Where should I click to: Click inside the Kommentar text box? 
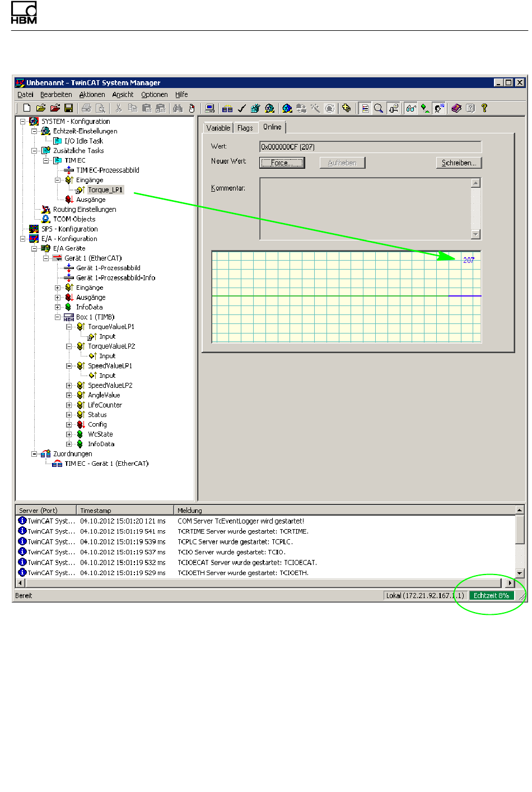pyautogui.click(x=365, y=209)
